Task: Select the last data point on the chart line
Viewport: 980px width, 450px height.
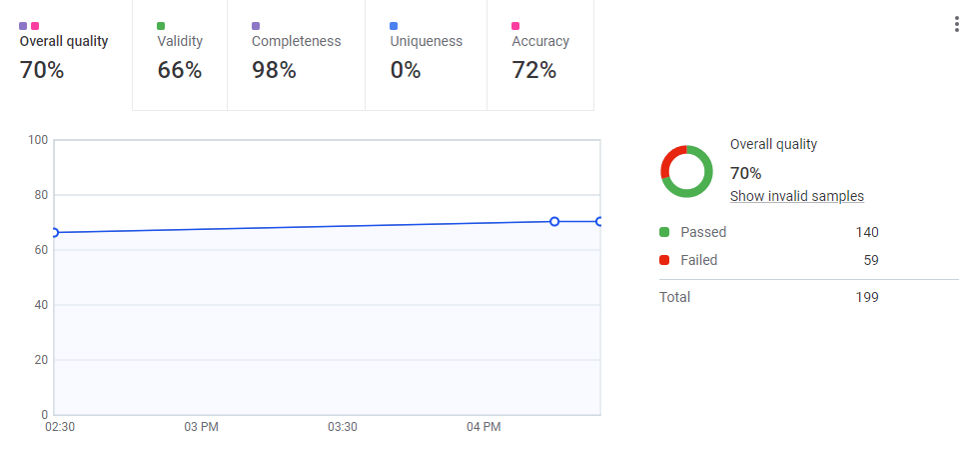Action: pos(599,221)
